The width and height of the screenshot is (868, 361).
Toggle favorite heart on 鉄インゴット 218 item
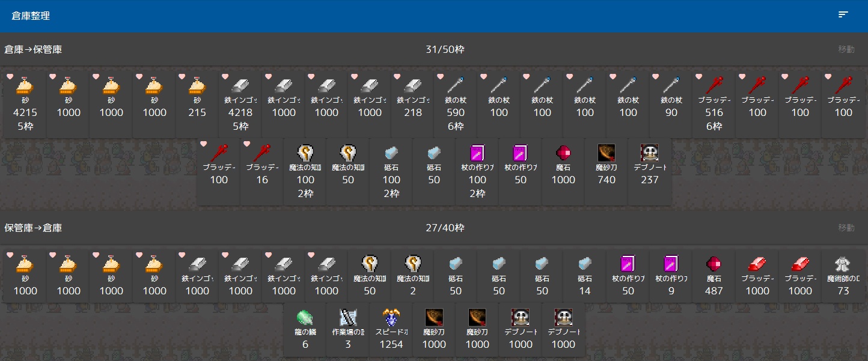[397, 76]
